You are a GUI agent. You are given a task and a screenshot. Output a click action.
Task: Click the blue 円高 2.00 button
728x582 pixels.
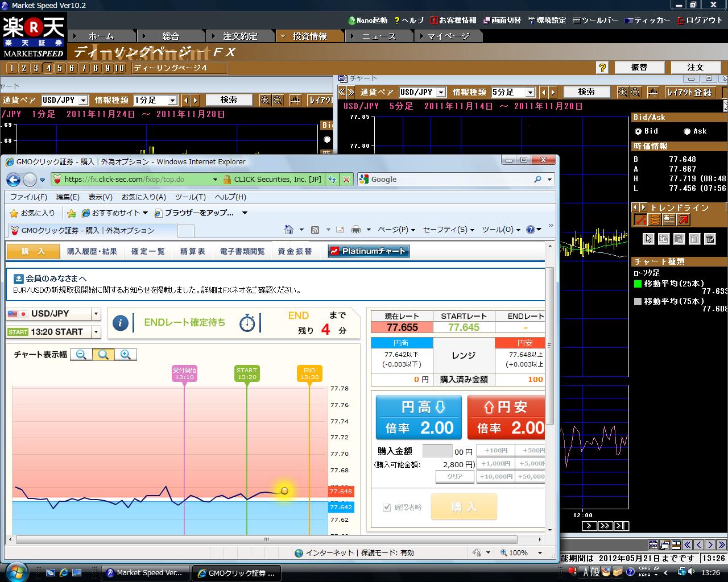[x=419, y=418]
